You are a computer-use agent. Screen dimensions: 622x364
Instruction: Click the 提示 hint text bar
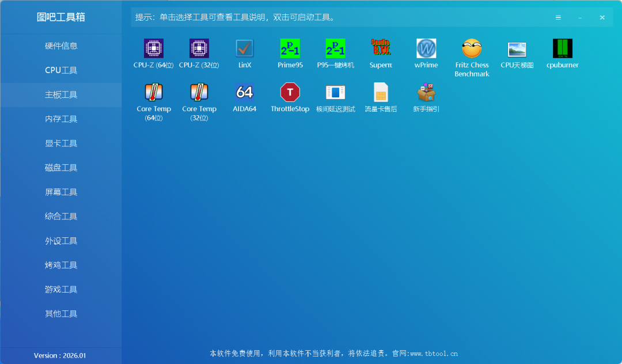pos(371,17)
